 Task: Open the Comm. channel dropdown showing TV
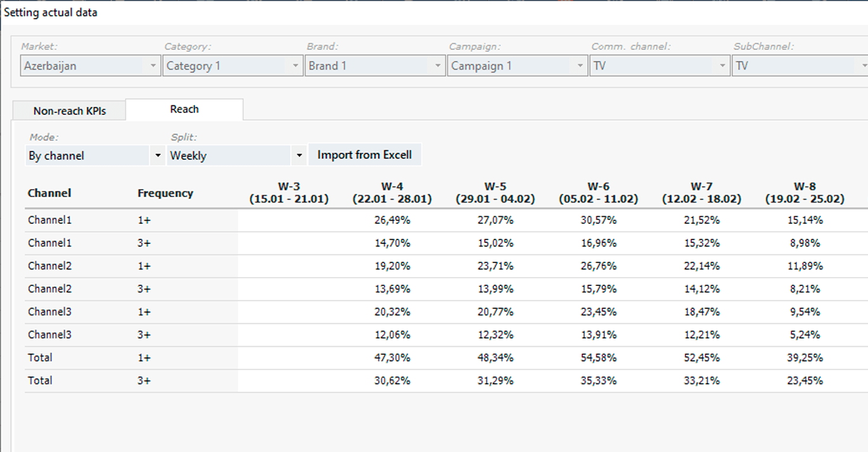[660, 66]
